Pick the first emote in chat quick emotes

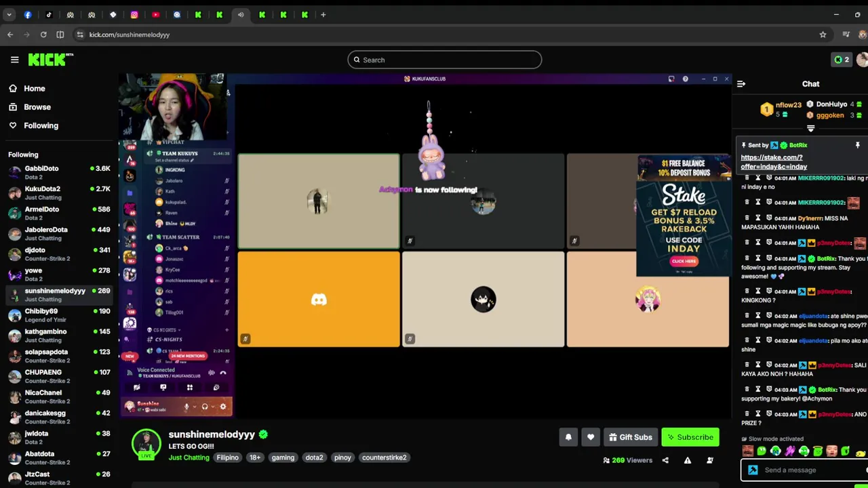click(748, 451)
